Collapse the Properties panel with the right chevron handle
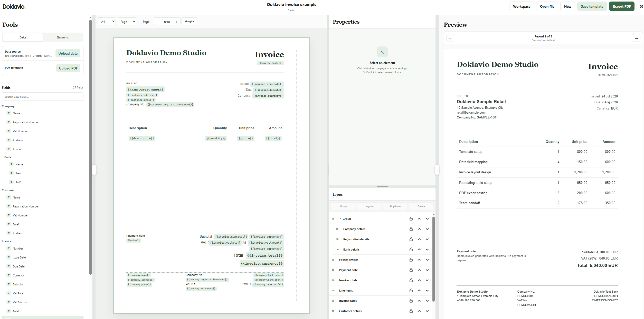This screenshot has width=644, height=319. (x=437, y=170)
